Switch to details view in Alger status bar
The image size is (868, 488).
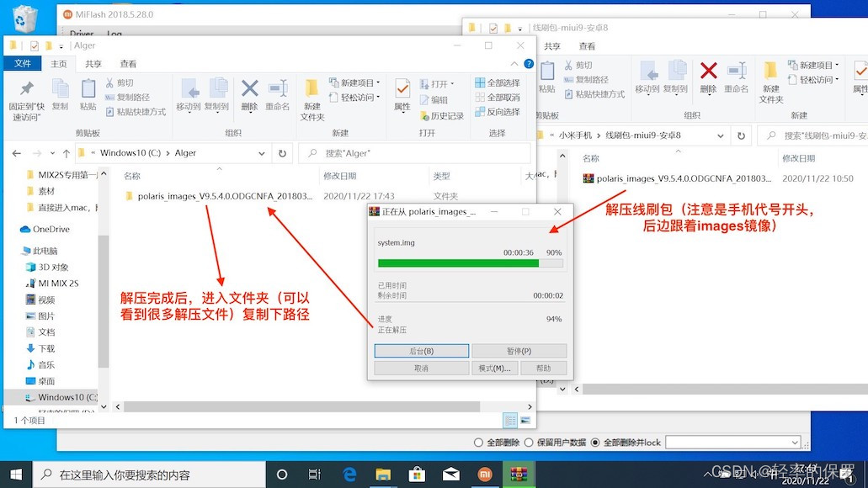click(510, 421)
